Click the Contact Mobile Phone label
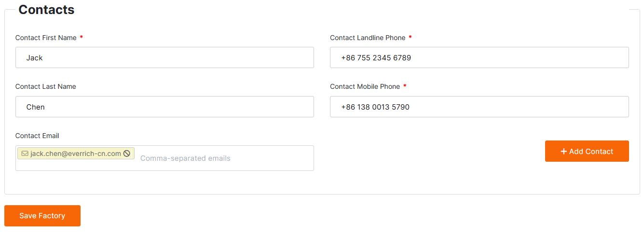 [365, 86]
